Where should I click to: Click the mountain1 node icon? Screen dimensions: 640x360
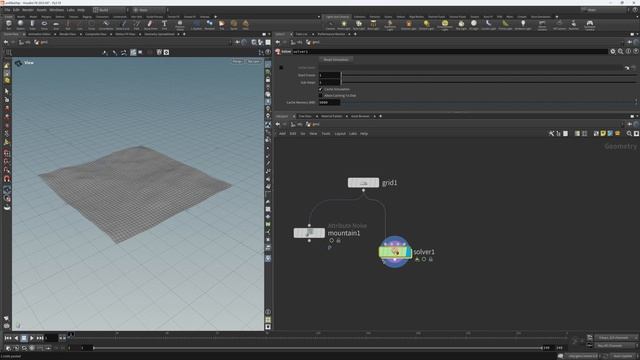[x=309, y=233]
